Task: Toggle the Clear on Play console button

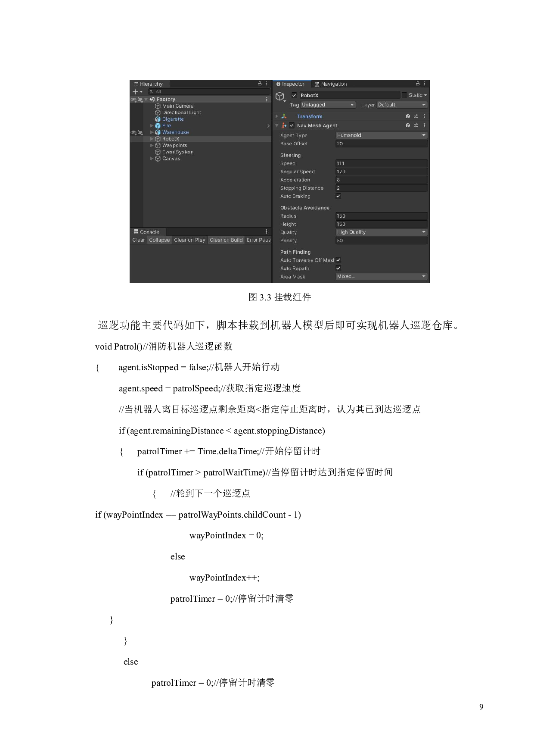Action: 189,240
